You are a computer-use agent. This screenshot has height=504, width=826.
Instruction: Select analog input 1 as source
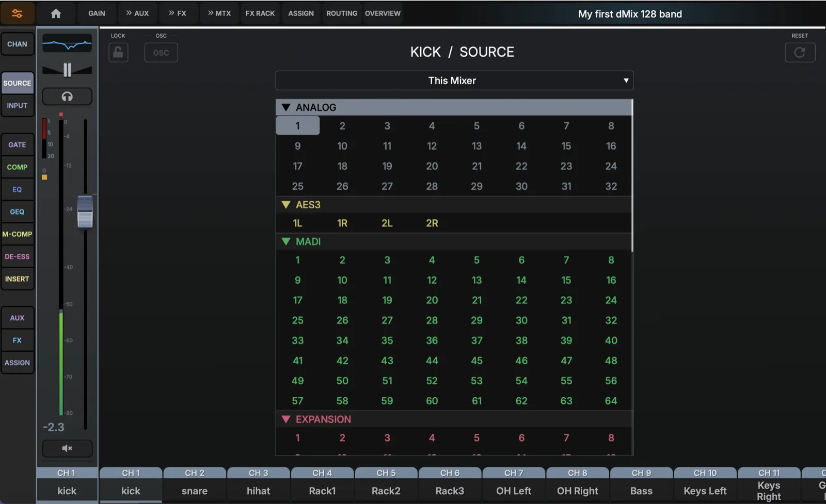[297, 126]
